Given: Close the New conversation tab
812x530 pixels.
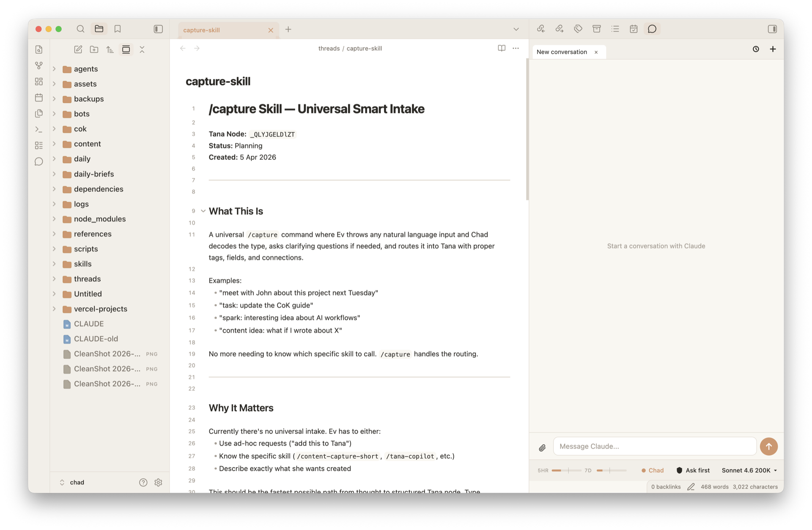Looking at the screenshot, I should coord(596,52).
